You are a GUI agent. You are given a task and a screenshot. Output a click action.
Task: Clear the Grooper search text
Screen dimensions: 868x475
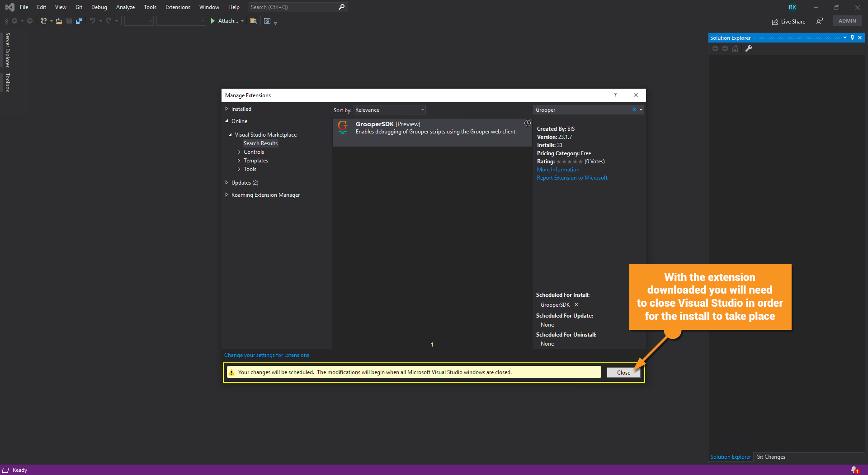634,109
